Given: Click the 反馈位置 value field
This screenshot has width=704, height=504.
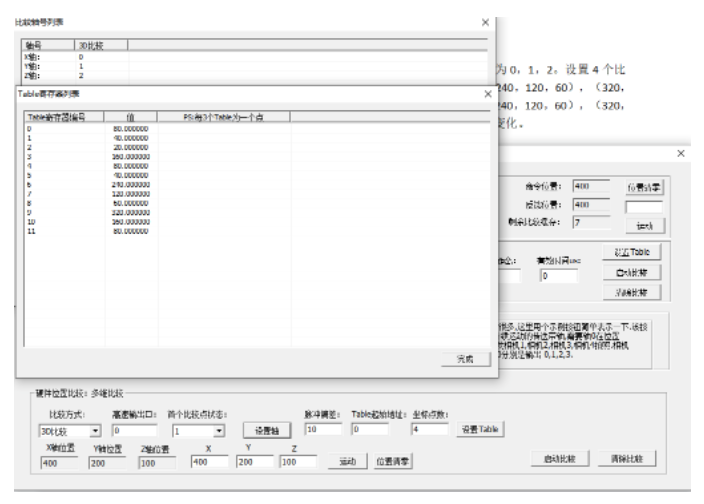Looking at the screenshot, I should 591,205.
